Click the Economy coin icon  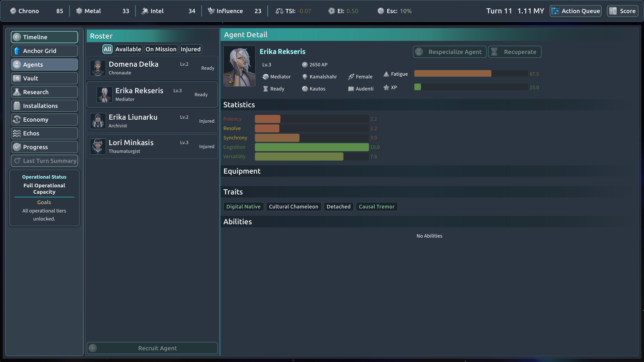17,120
